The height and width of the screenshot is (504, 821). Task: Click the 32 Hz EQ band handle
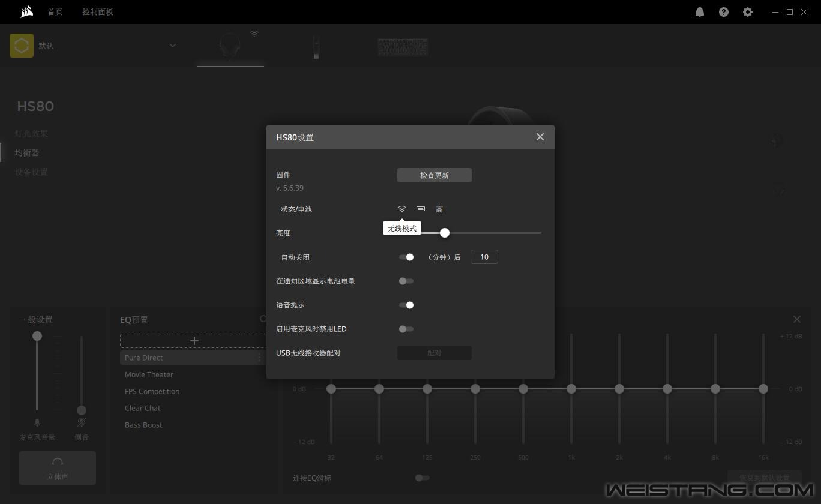click(x=331, y=389)
